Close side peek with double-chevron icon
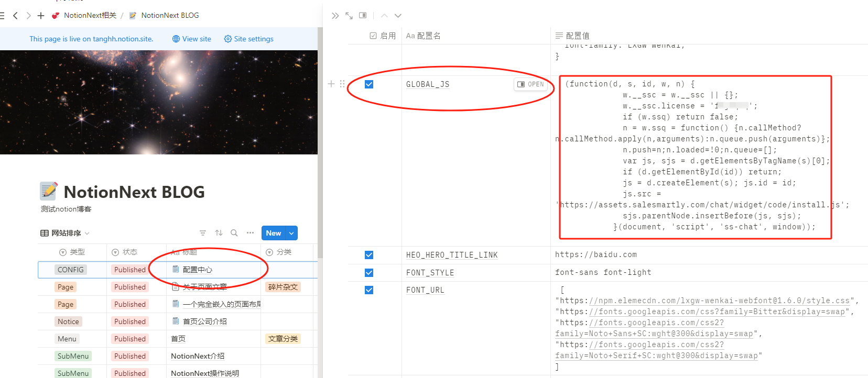Viewport: 868px width, 378px height. click(335, 16)
